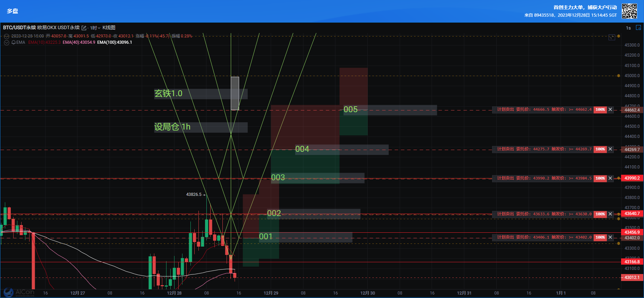The image size is (644, 298).
Task: Remove the planned sell order at 43990.2
Action: coord(610,178)
